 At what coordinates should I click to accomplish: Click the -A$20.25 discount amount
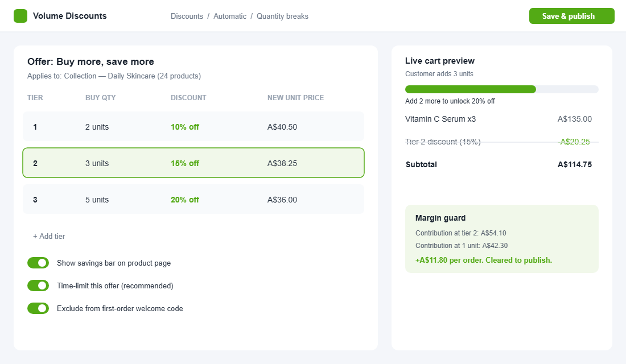click(575, 142)
